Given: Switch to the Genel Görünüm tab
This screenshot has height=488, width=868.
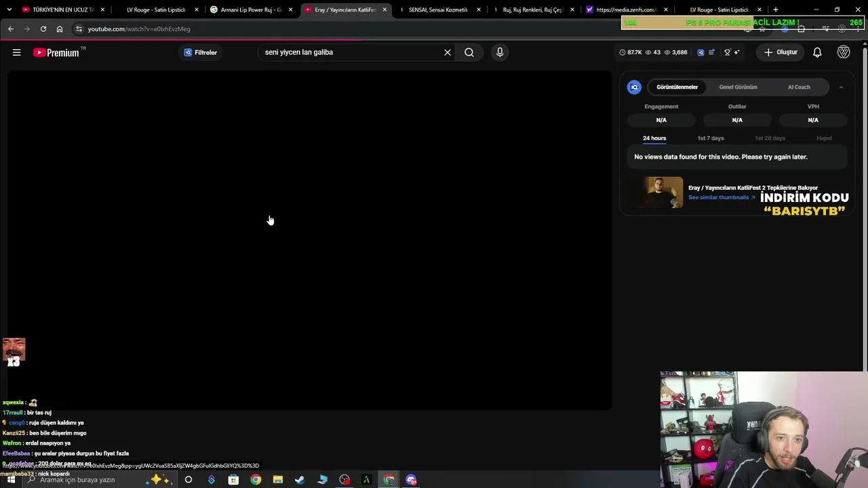Looking at the screenshot, I should point(738,87).
